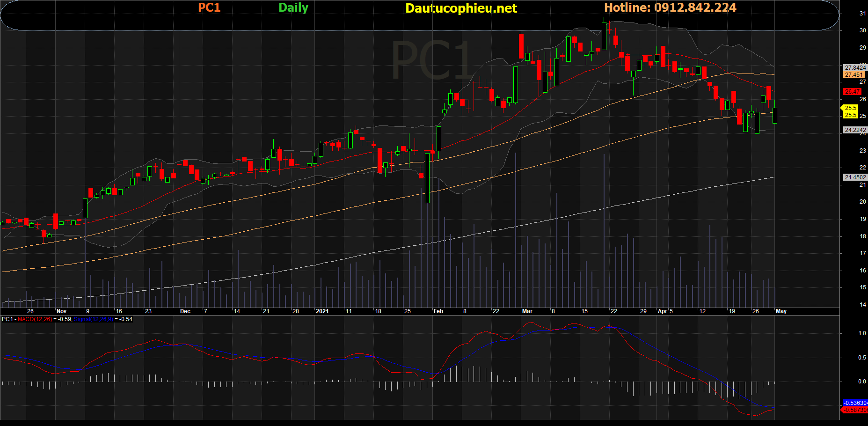The image size is (868, 426).
Task: Click the Feb date marker
Action: tap(438, 311)
